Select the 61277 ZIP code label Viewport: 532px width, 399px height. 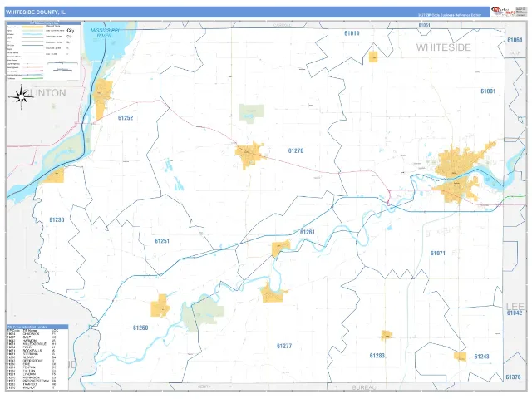tap(284, 346)
